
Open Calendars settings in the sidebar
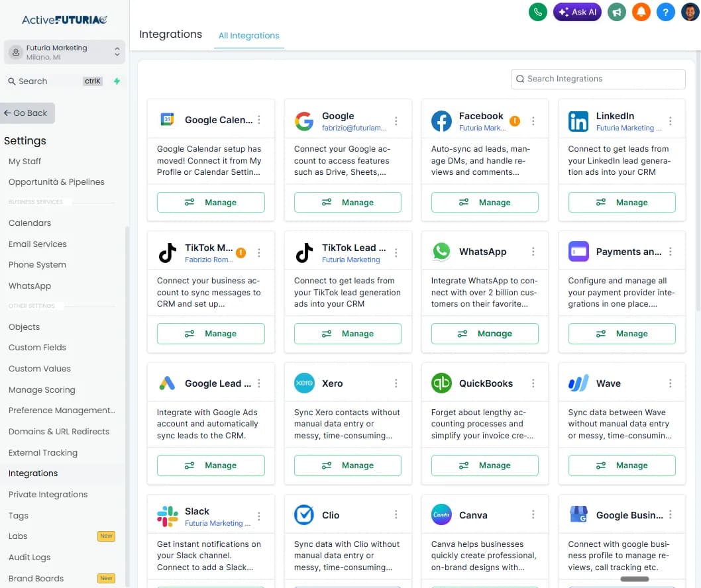30,223
